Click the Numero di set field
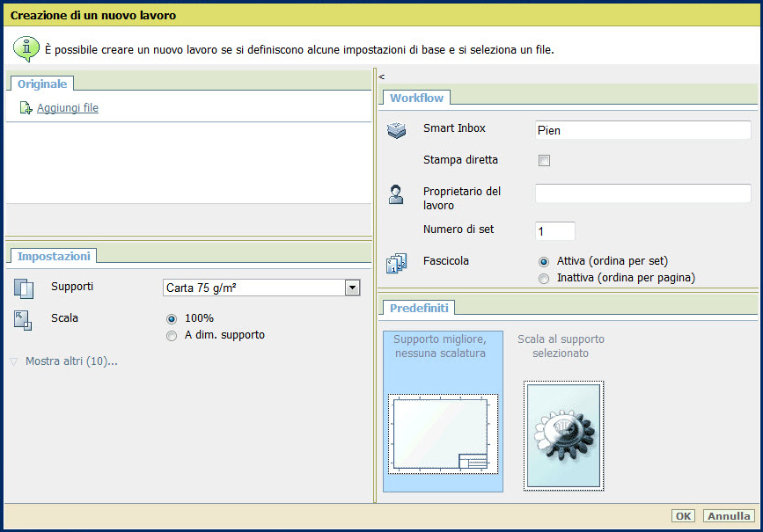The height and width of the screenshot is (532, 763). tap(555, 231)
